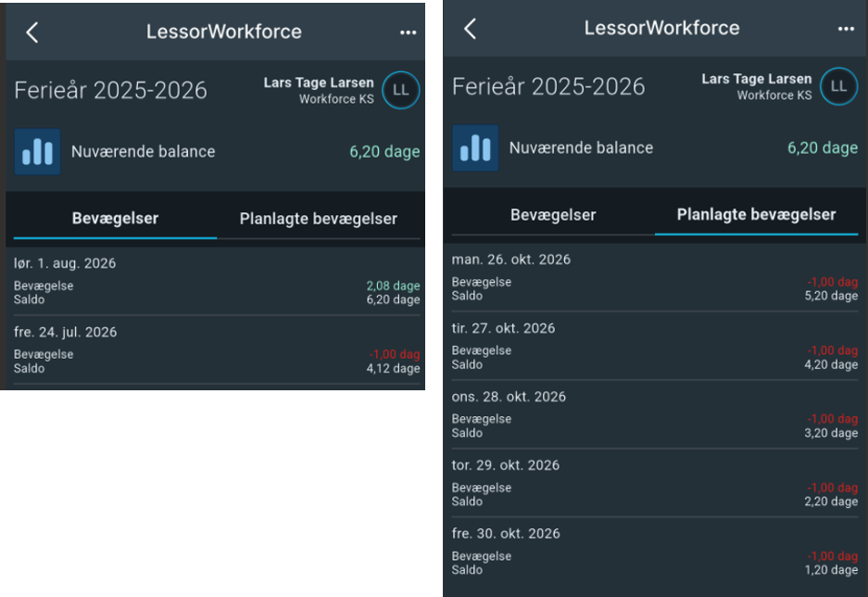Open the tor. 29. okt. 2026 entry

[655, 484]
